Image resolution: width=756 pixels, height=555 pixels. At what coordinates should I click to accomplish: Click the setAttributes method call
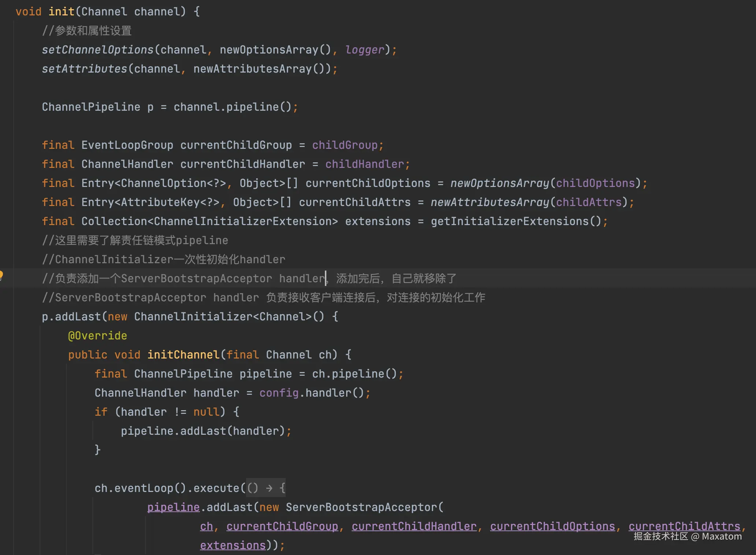coord(84,69)
